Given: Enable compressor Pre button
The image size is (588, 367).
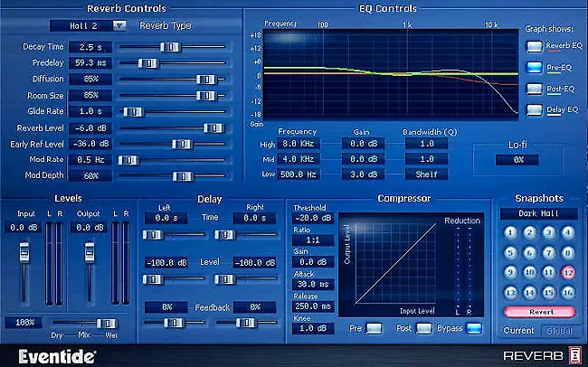Looking at the screenshot, I should tap(374, 328).
